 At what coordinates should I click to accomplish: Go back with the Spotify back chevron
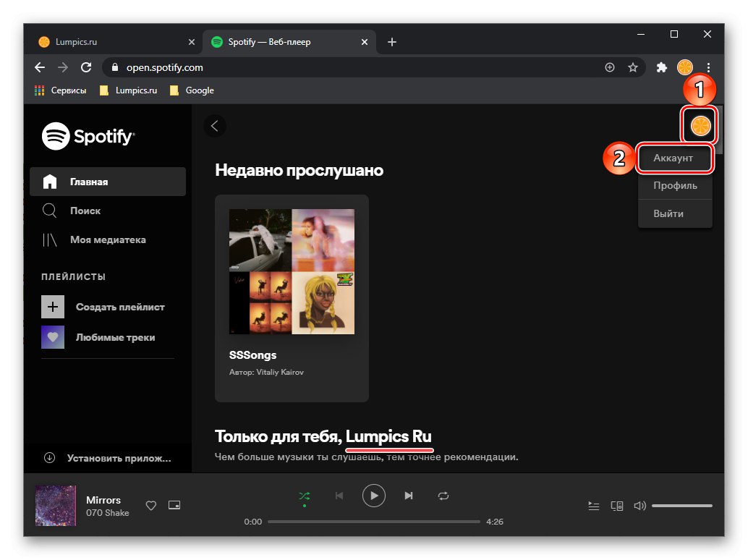[x=215, y=126]
